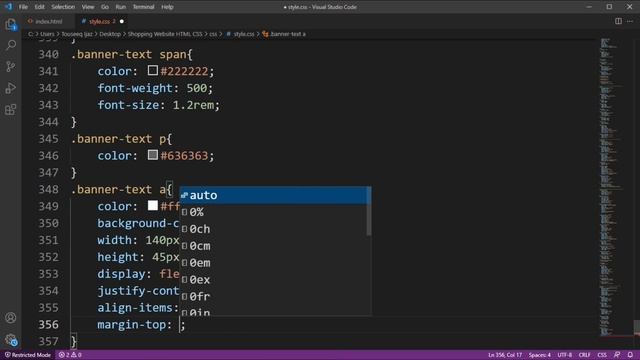Click the margin-top property on line 356
This screenshot has height=360, width=640.
point(131,324)
